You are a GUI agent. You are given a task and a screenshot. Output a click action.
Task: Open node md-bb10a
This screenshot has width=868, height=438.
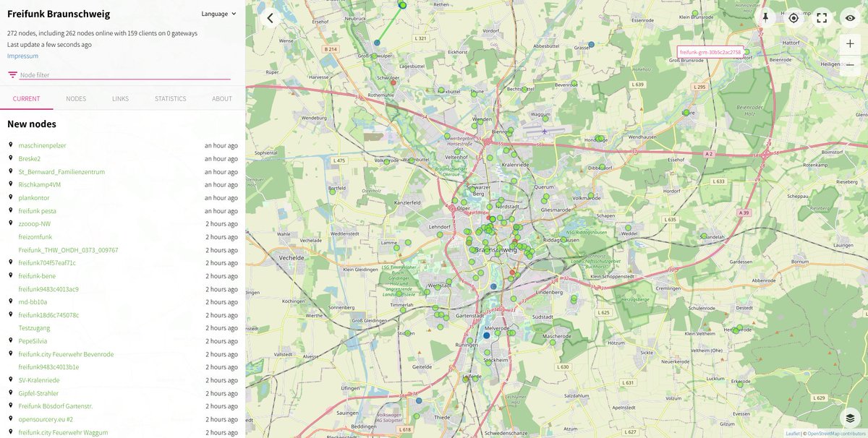click(33, 301)
